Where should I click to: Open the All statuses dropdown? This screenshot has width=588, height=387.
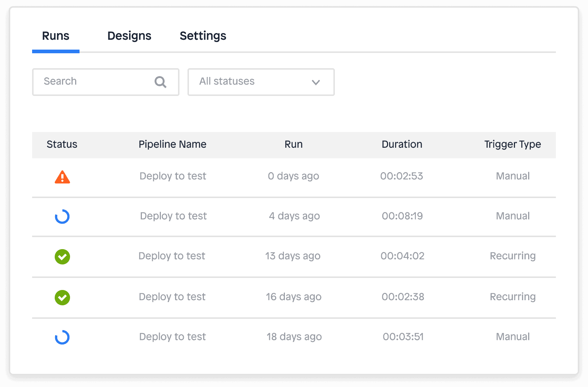(x=261, y=82)
